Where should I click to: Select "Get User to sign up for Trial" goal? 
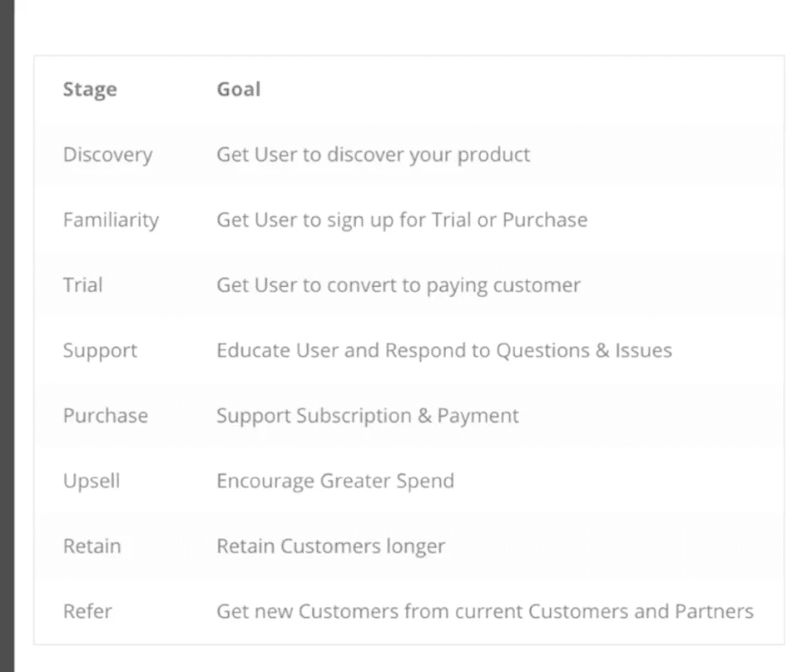402,220
